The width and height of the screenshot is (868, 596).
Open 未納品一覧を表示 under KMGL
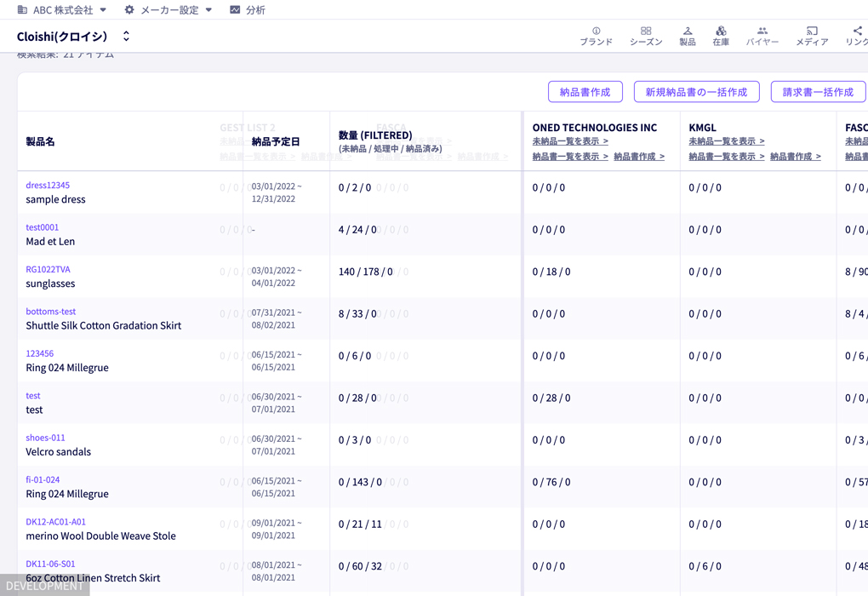tap(726, 141)
